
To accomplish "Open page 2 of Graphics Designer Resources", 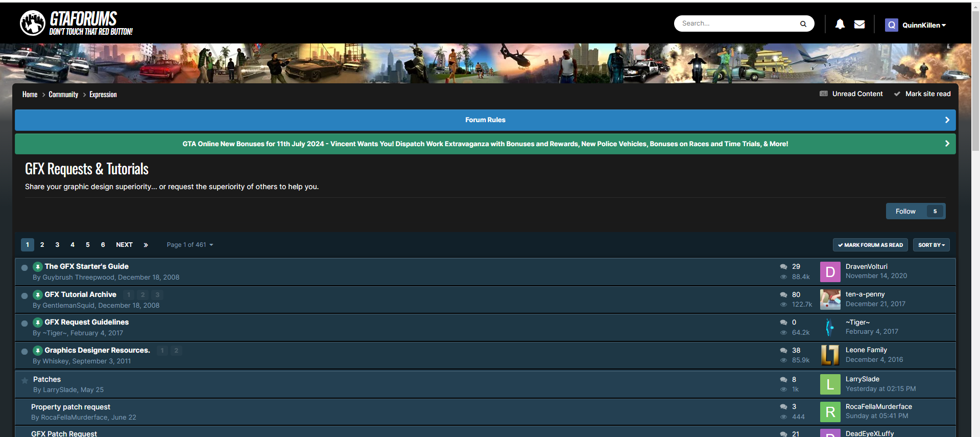I will tap(176, 351).
